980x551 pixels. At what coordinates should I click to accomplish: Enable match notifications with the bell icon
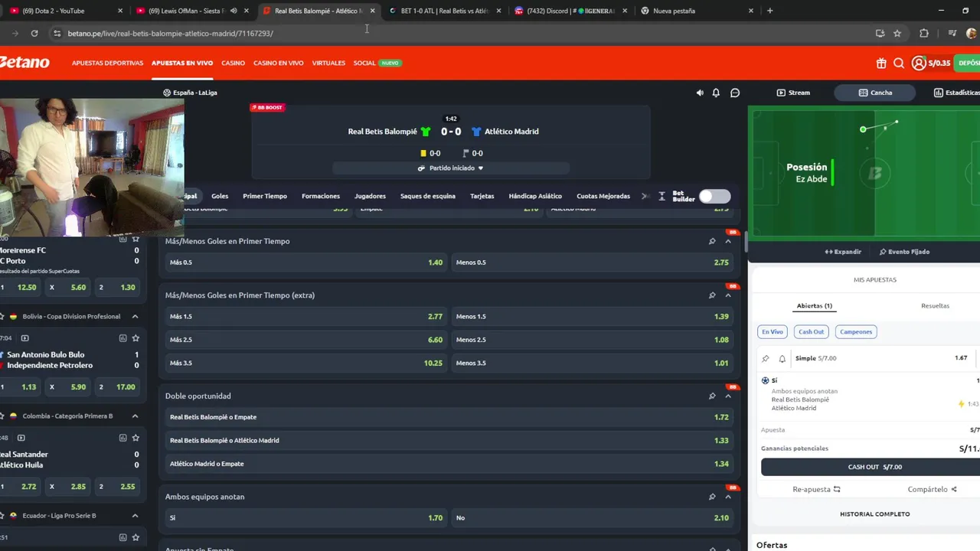pos(716,93)
